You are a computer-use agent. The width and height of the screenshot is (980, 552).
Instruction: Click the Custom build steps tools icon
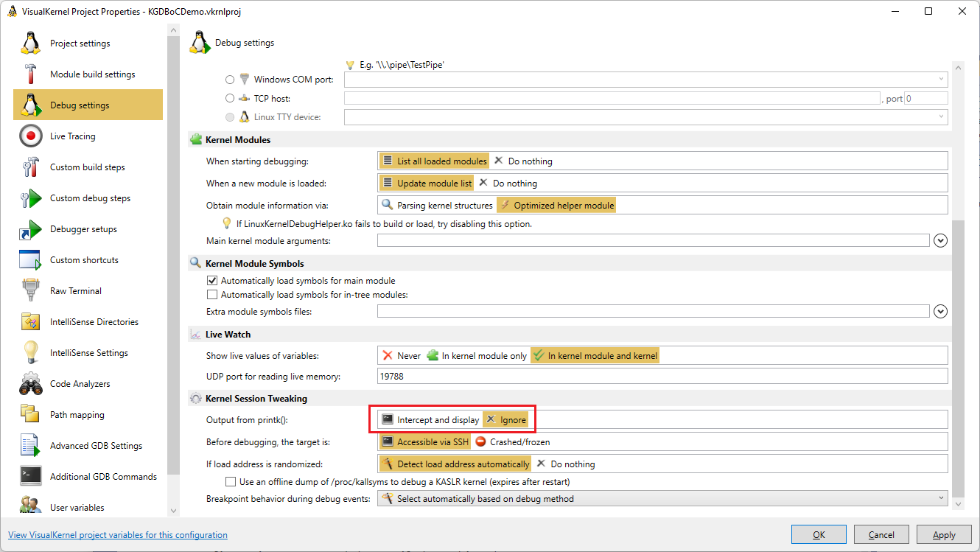pyautogui.click(x=30, y=167)
